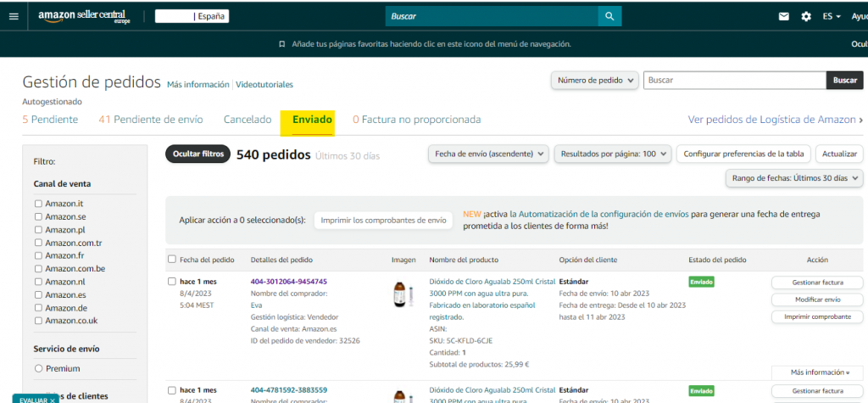Close the EVALUAR feedback tag
Screen dimensions: 868x403
pos(52,400)
